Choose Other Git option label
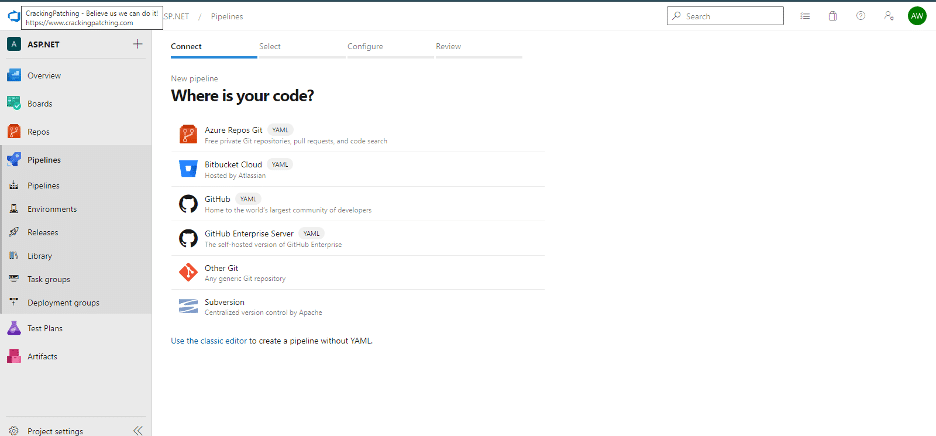The height and width of the screenshot is (436, 936). pos(221,268)
